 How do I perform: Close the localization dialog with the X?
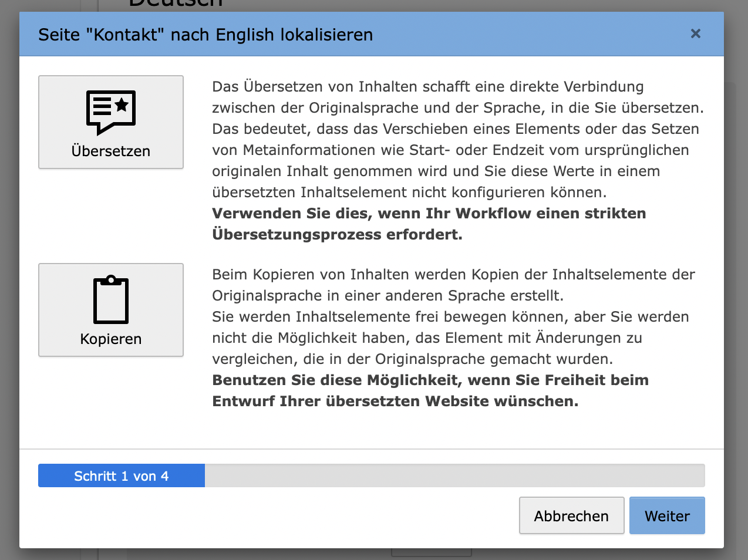point(696,34)
